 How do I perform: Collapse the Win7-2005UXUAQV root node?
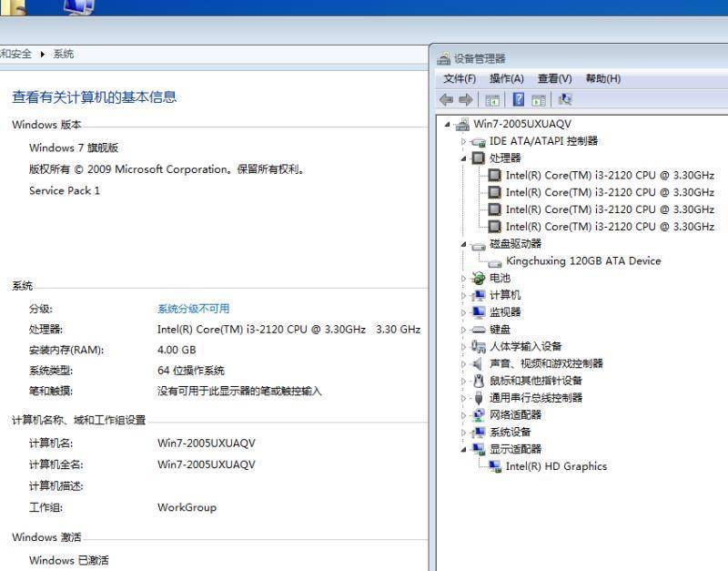tap(447, 124)
